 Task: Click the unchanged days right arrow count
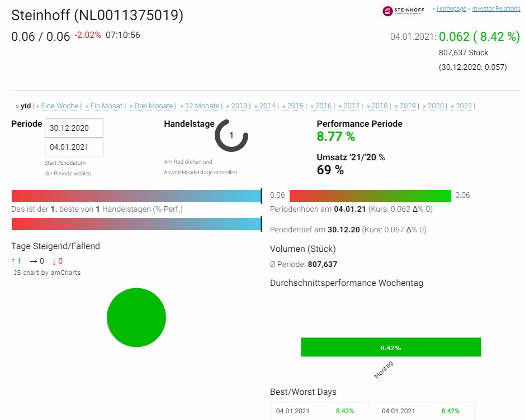(37, 261)
